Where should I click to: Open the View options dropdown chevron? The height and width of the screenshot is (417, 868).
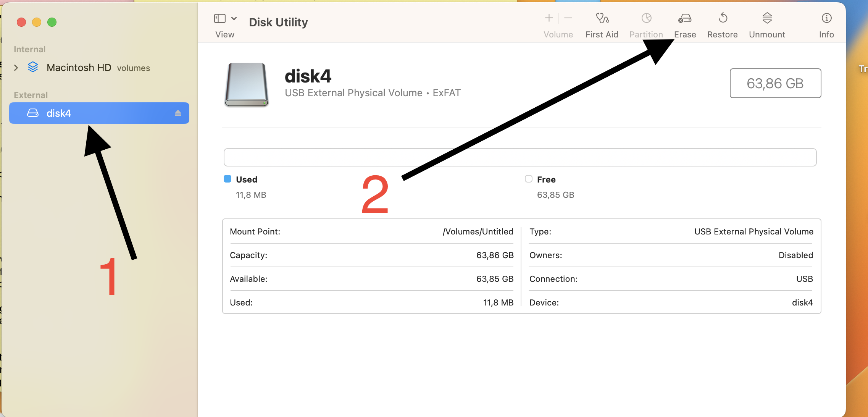point(234,18)
